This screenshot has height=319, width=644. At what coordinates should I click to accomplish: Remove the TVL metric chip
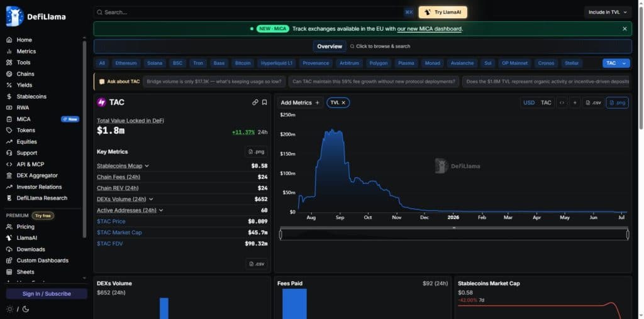343,102
